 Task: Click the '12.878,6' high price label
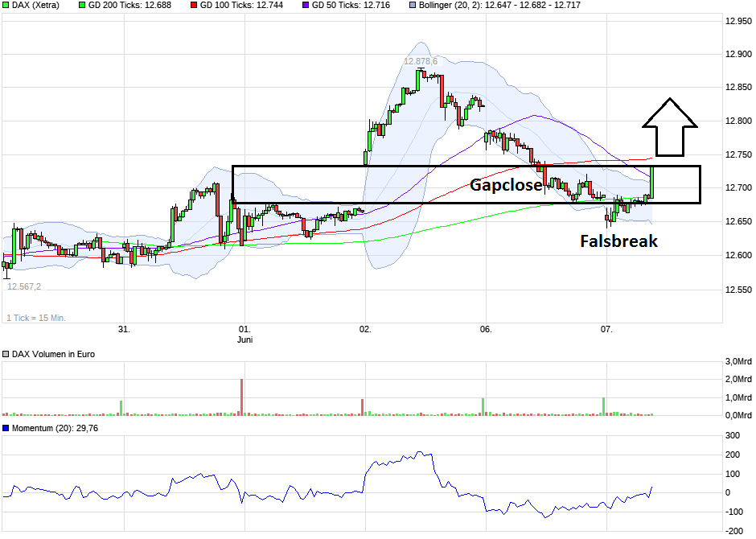(x=421, y=61)
